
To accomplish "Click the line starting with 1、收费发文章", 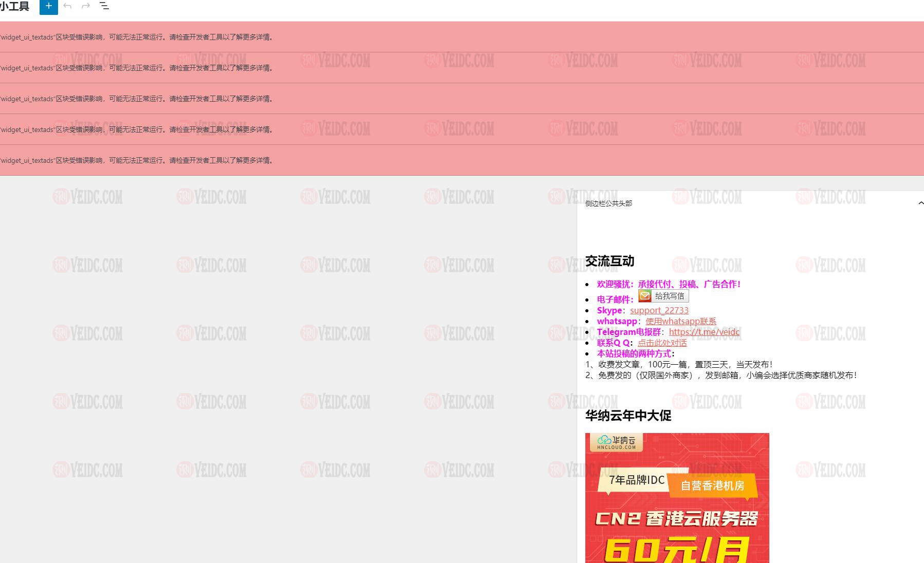I will click(x=678, y=364).
